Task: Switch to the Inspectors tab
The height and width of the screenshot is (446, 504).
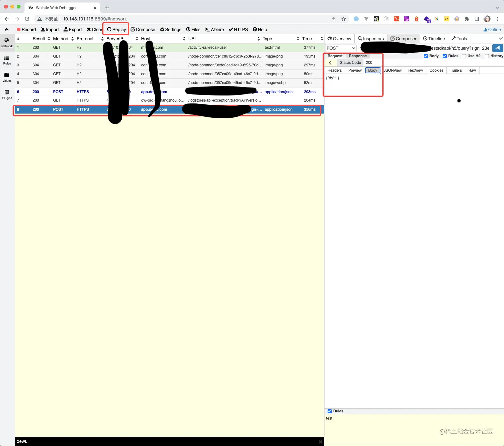Action: pyautogui.click(x=371, y=39)
